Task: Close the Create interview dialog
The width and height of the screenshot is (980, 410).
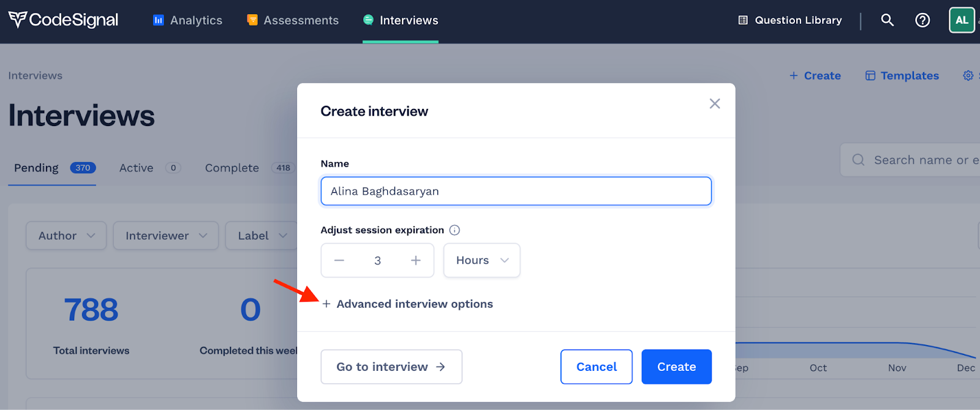Action: pos(714,103)
